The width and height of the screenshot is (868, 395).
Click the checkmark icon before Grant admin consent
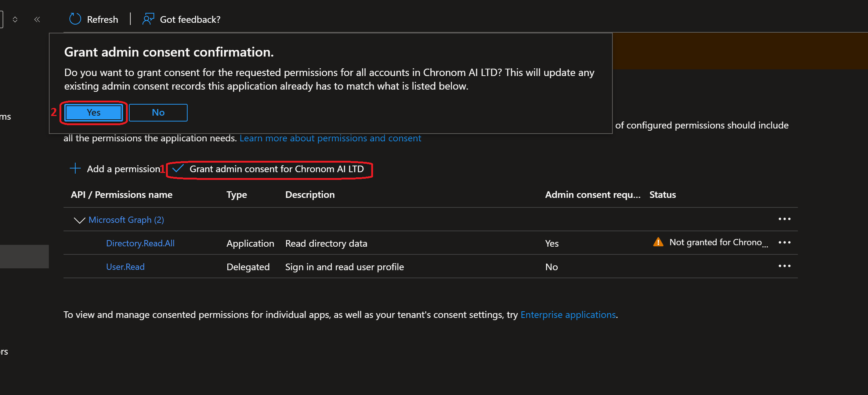coord(178,169)
